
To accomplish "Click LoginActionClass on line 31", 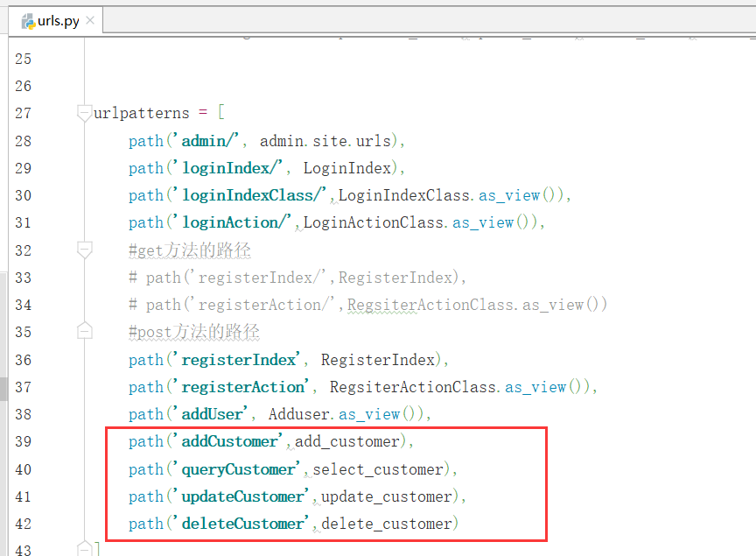I will click(373, 222).
